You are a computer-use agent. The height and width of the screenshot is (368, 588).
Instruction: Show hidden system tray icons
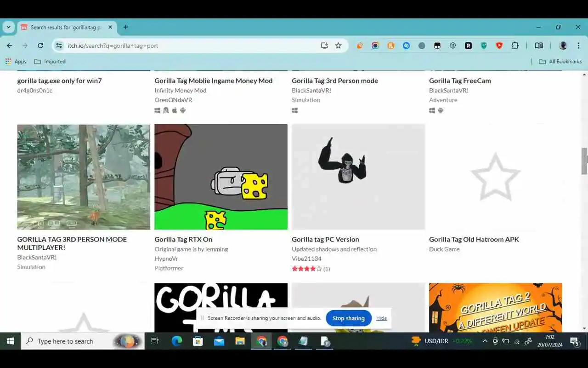485,341
